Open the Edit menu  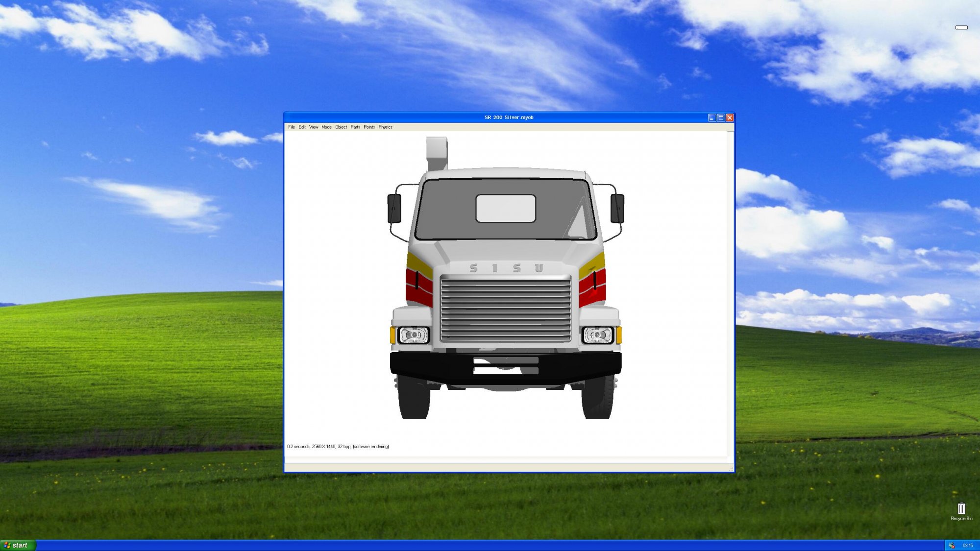[302, 127]
